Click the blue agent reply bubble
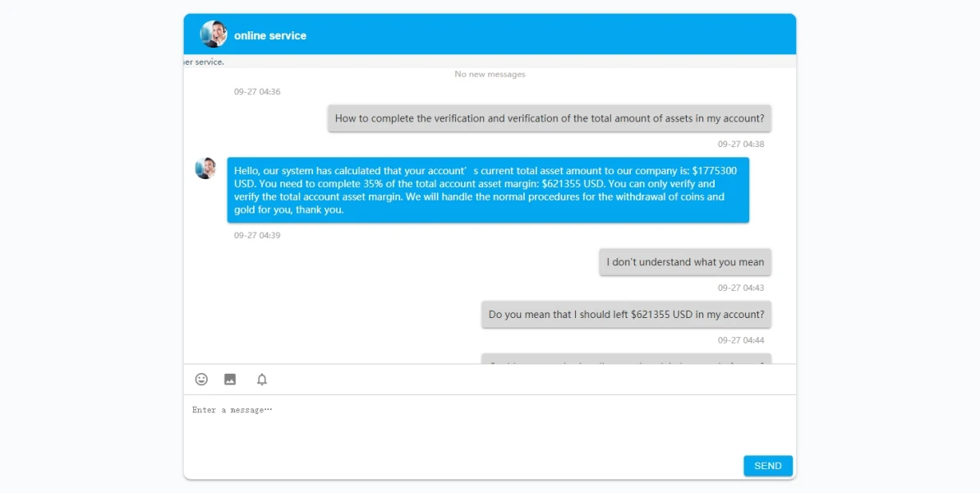980x493 pixels. pos(488,190)
